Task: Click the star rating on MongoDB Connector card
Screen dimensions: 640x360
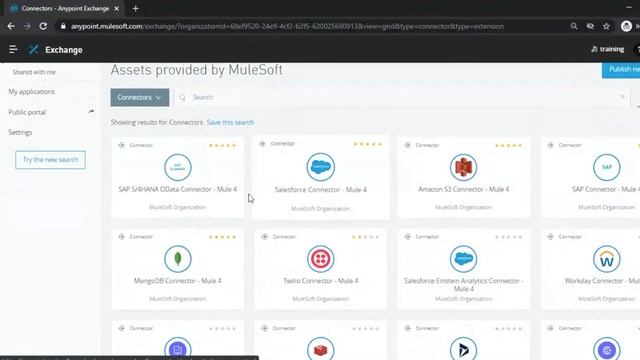Action: 222,237
